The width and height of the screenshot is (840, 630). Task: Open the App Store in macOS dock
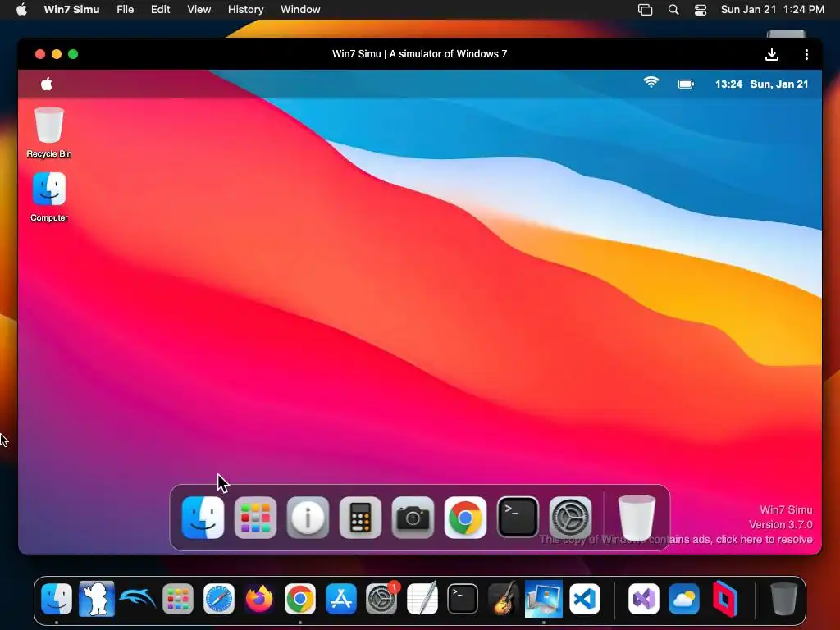(x=340, y=599)
